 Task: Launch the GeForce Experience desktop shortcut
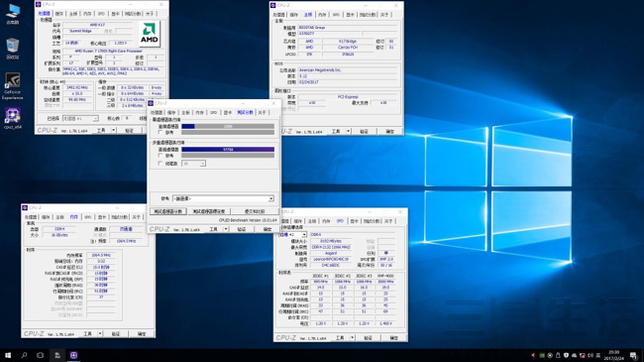(13, 85)
